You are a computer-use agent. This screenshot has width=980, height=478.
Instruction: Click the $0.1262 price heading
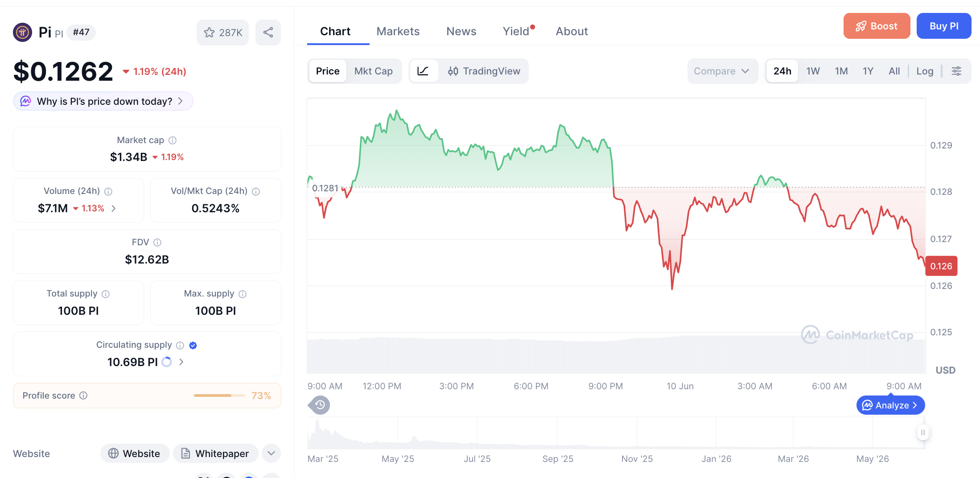[x=63, y=71]
